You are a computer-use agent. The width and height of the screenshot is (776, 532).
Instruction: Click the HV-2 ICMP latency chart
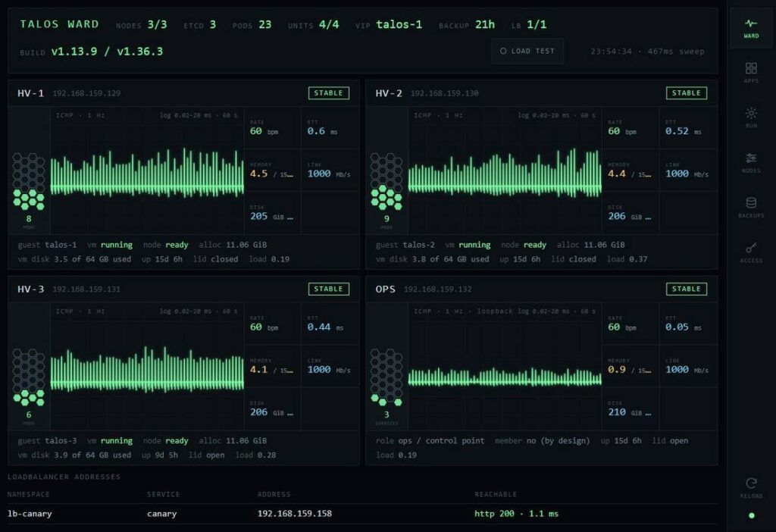click(x=505, y=171)
